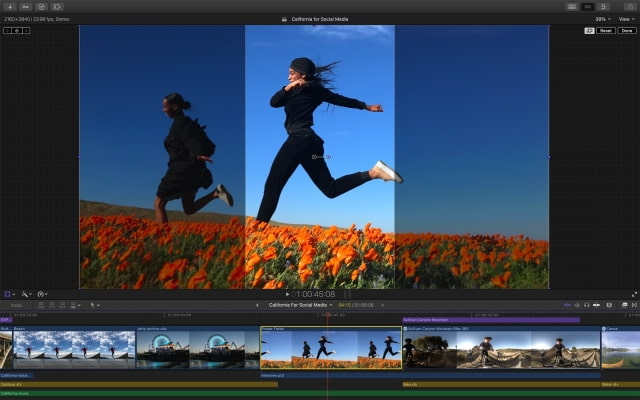Open the timeline Index panel
This screenshot has height=400, width=640.
tap(17, 305)
